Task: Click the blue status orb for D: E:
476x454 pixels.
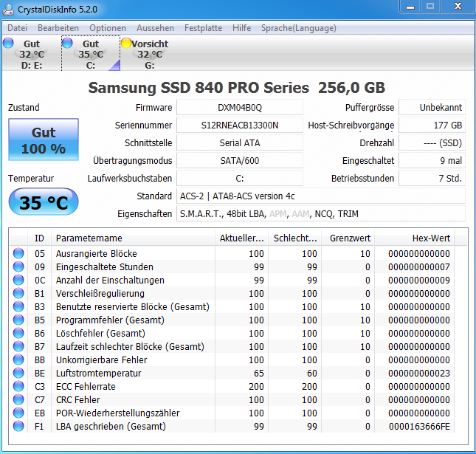Action: 9,43
